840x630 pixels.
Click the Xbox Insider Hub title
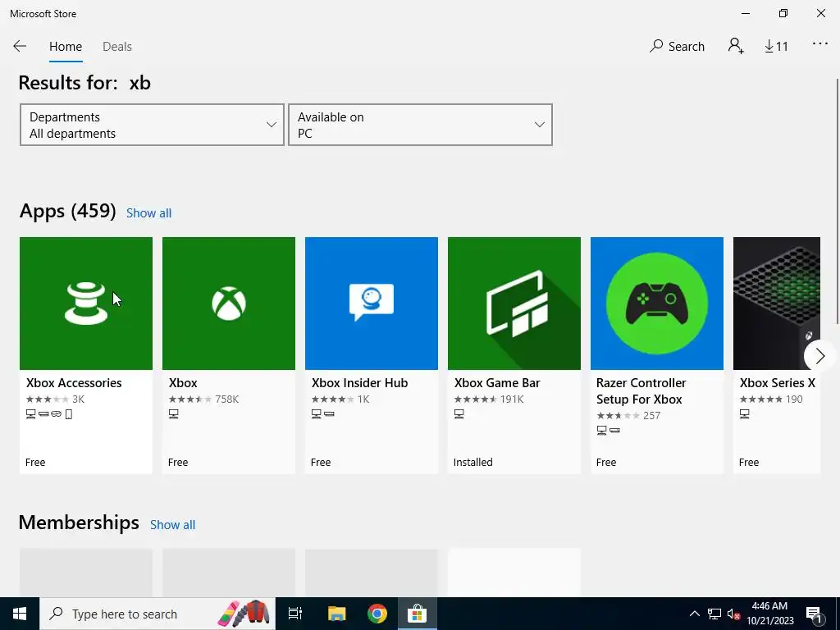(x=359, y=383)
